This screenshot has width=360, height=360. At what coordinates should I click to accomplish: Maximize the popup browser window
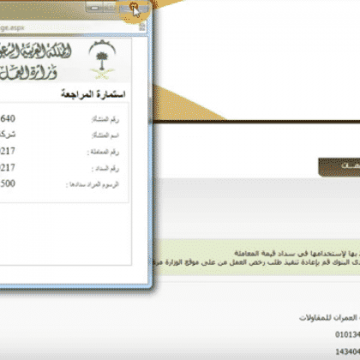point(110,8)
